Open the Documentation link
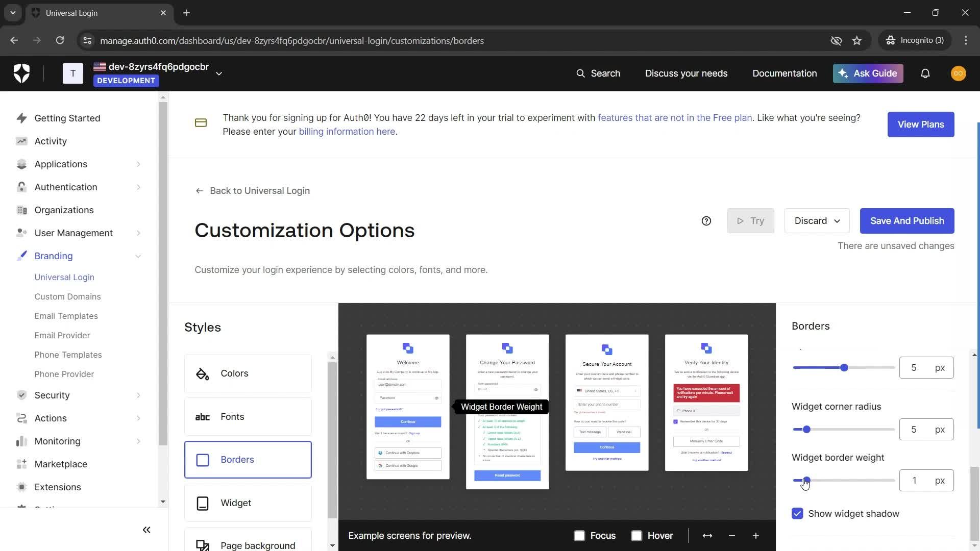 (x=785, y=73)
